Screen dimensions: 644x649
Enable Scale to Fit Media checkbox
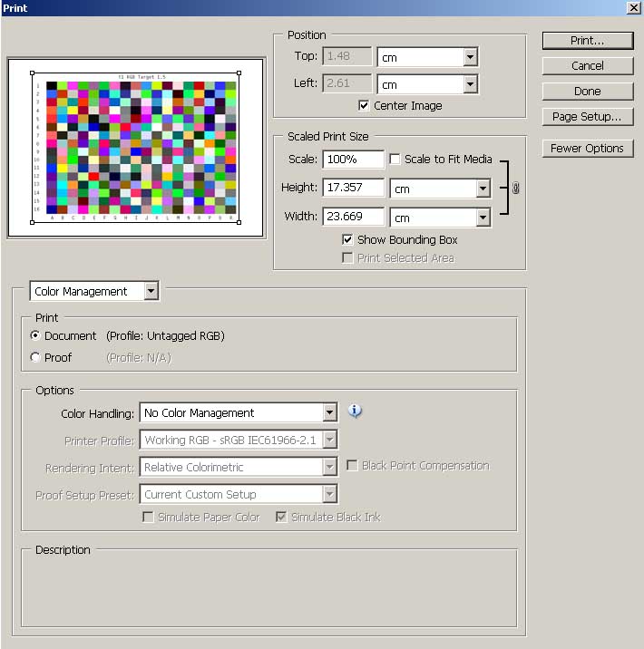point(395,159)
